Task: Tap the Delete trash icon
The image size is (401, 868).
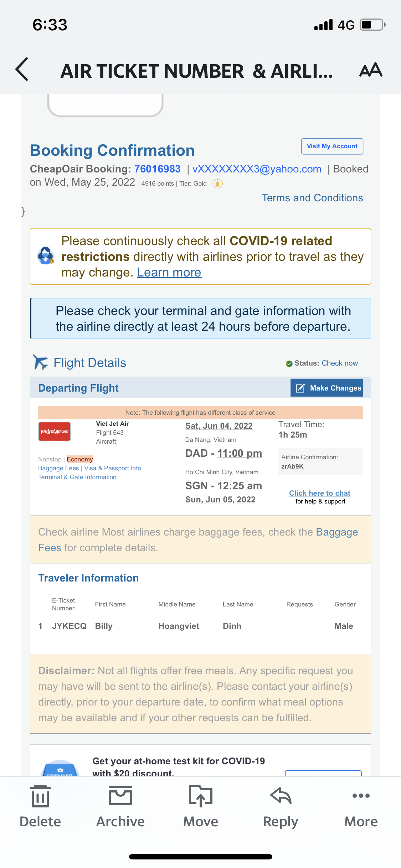Action: pos(40,797)
